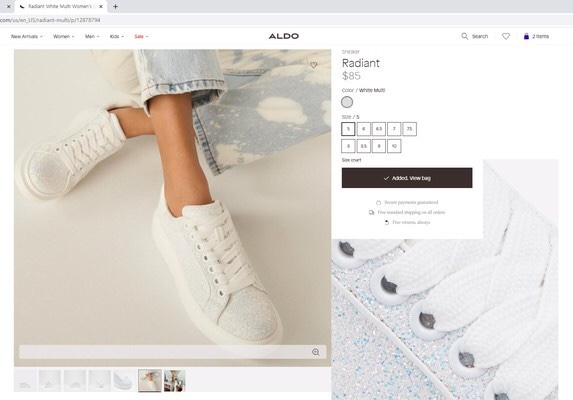Select the White Multi color swatch
Screen dimensions: 573x400
pyautogui.click(x=347, y=102)
